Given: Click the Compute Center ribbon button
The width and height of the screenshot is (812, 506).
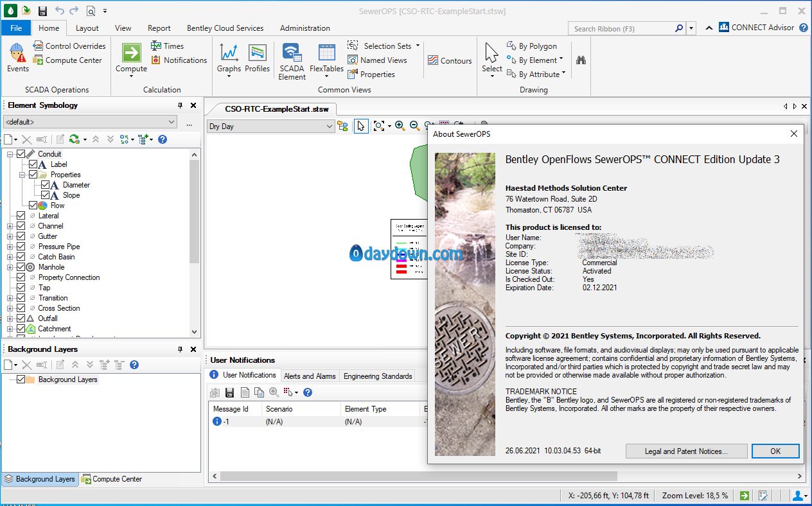Looking at the screenshot, I should click(67, 60).
